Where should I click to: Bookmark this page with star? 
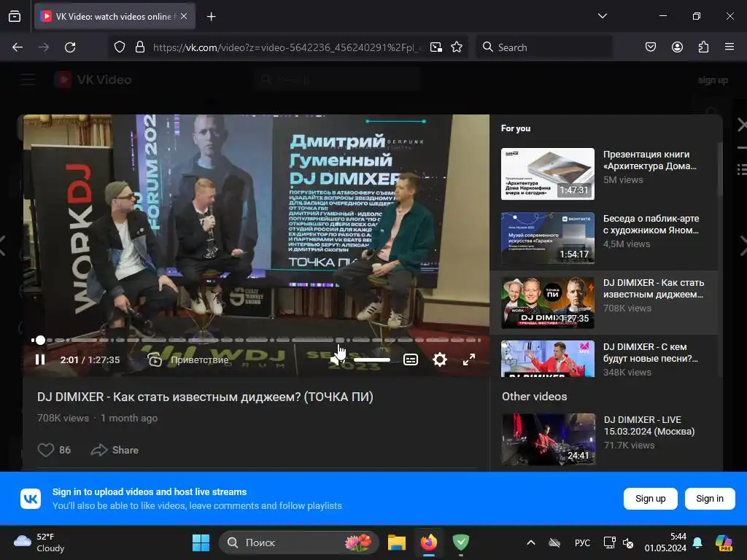(457, 47)
